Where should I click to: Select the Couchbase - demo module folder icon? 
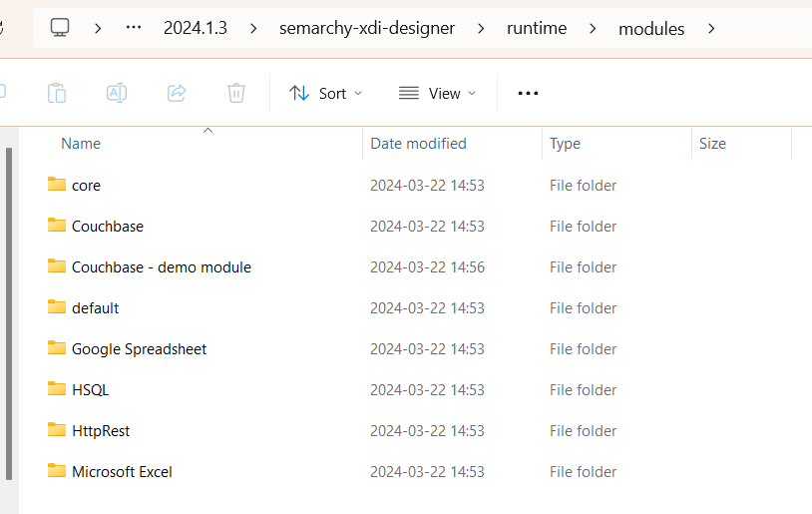pos(57,265)
